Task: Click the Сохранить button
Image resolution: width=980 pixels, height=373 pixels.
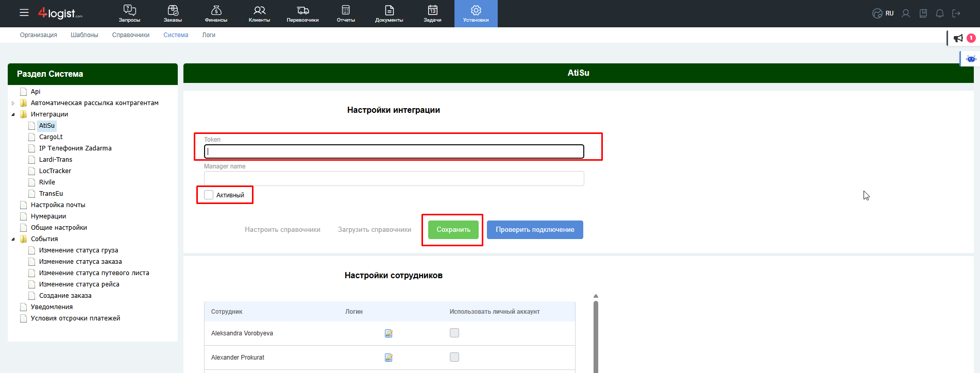Action: (x=453, y=230)
